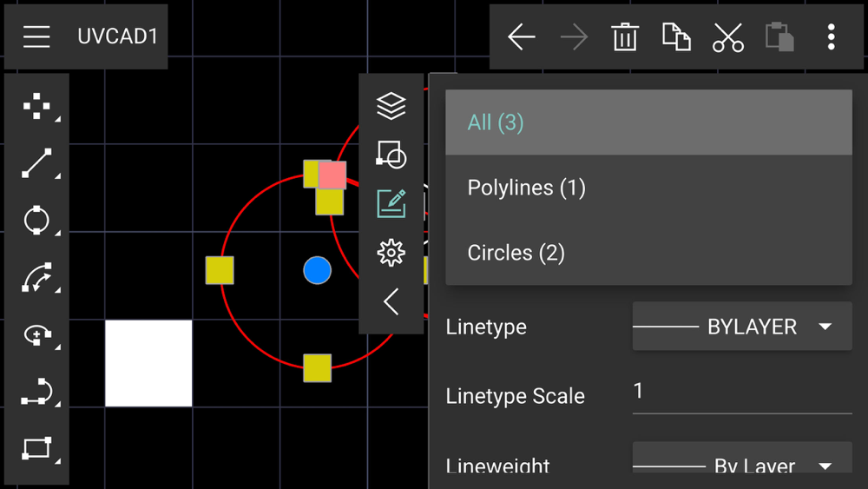Click the pink highlighted grip handle

(332, 175)
